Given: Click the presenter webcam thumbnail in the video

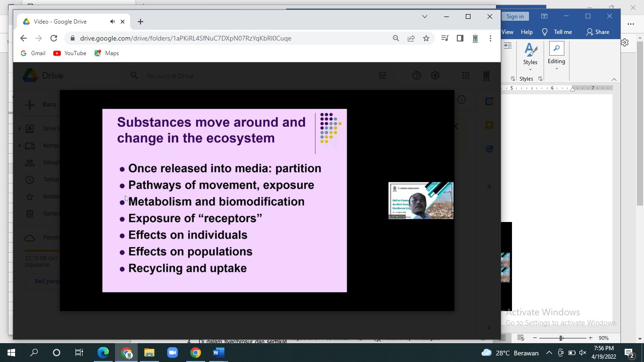Looking at the screenshot, I should tap(421, 200).
